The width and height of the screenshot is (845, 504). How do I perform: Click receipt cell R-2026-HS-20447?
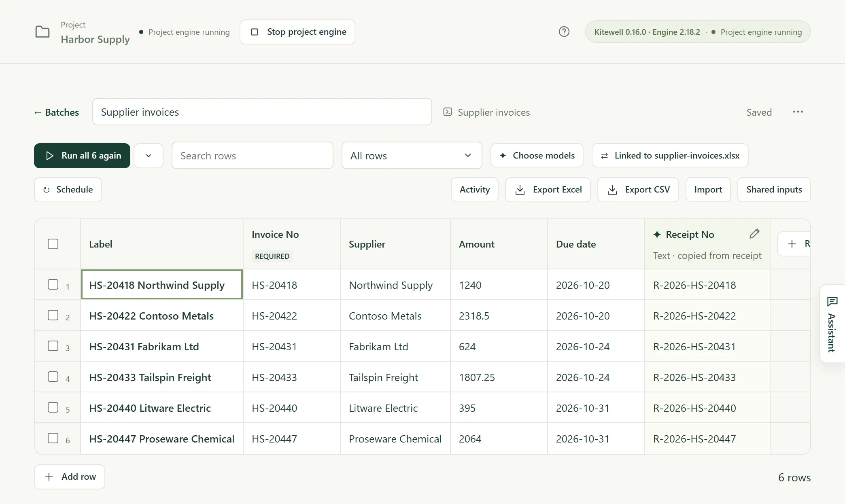[707, 438]
